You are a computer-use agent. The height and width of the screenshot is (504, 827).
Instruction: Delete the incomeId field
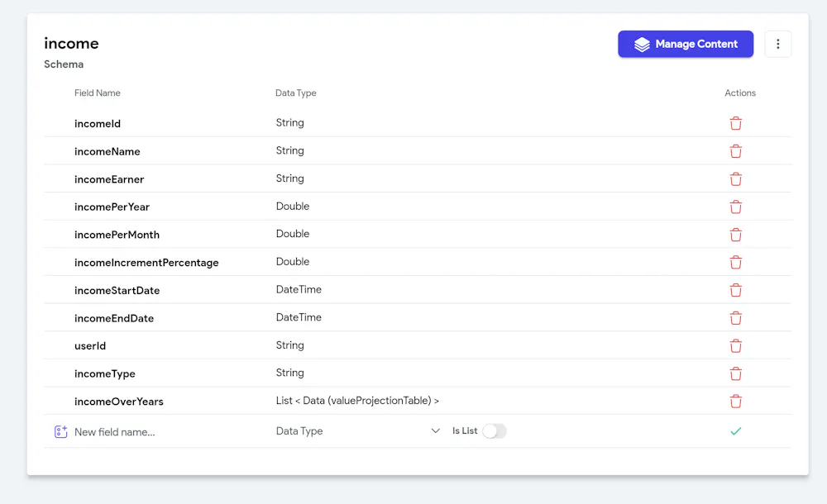735,123
